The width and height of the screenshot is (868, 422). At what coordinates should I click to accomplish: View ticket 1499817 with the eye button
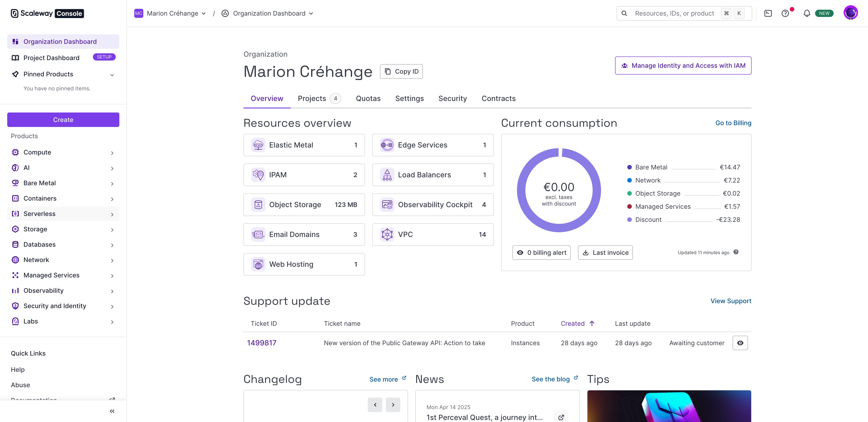tap(740, 343)
